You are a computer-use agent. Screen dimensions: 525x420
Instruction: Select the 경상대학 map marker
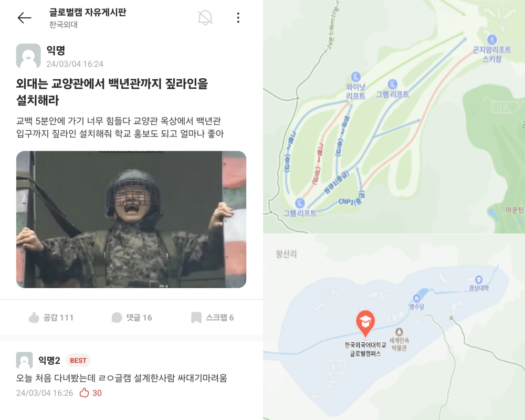point(479,280)
